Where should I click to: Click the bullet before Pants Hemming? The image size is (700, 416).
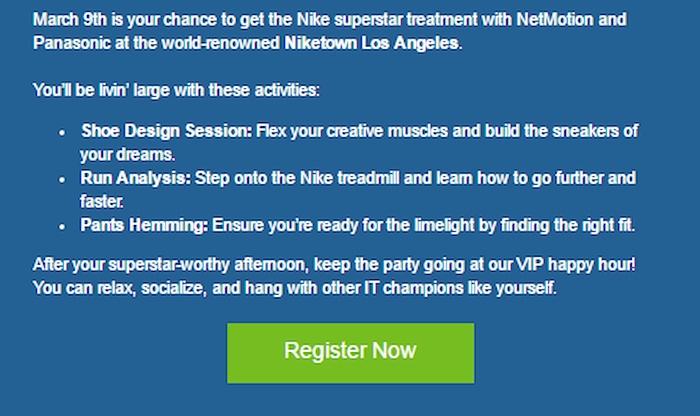click(62, 227)
